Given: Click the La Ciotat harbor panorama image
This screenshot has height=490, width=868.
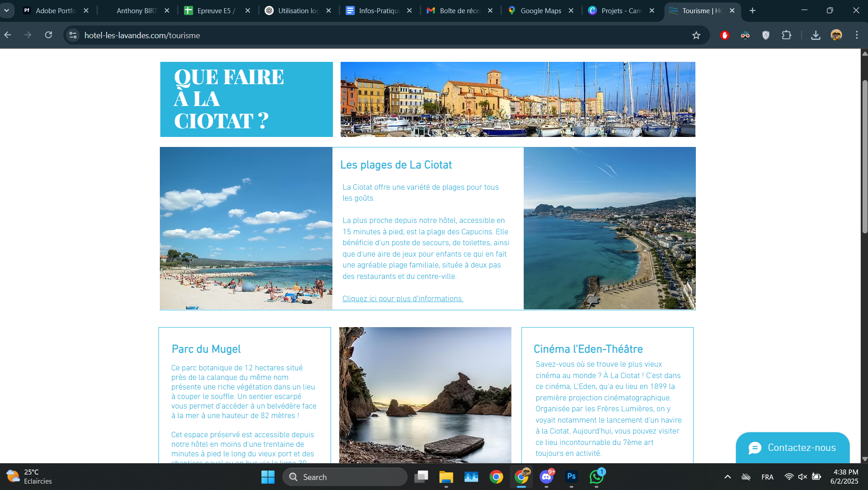Looking at the screenshot, I should (518, 99).
